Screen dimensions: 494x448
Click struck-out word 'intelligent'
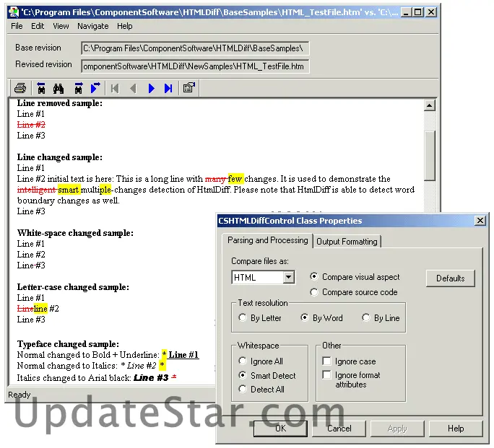(x=37, y=190)
